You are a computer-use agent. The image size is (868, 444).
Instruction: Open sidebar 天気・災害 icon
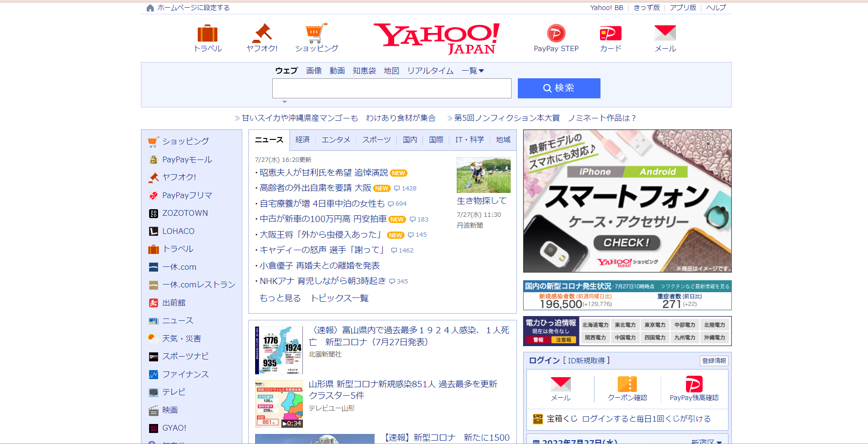pos(153,338)
